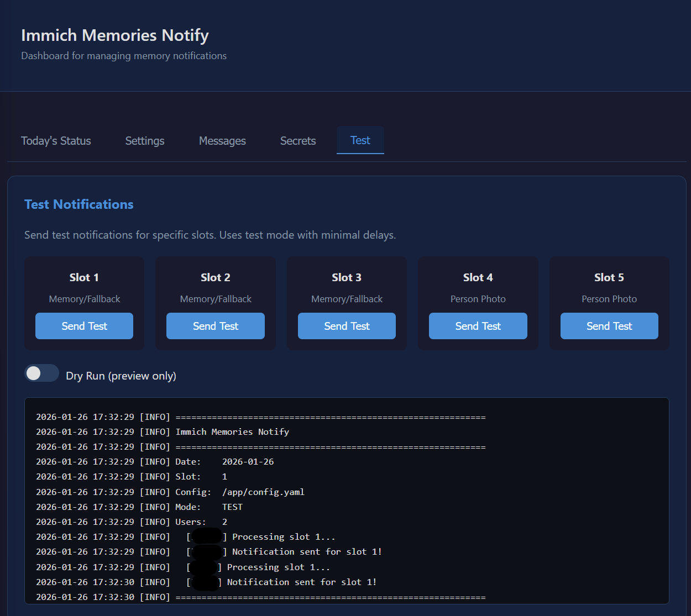Viewport: 691px width, 616px height.
Task: Click Memory/Fallback label under Slot 1
Action: pyautogui.click(x=85, y=299)
